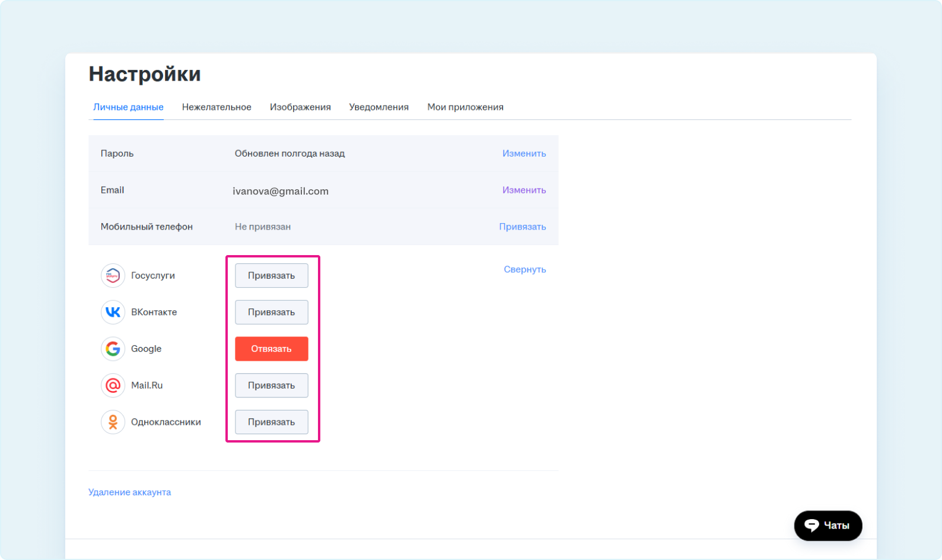942x560 pixels.
Task: Click the Госуслуги service icon
Action: (x=113, y=275)
